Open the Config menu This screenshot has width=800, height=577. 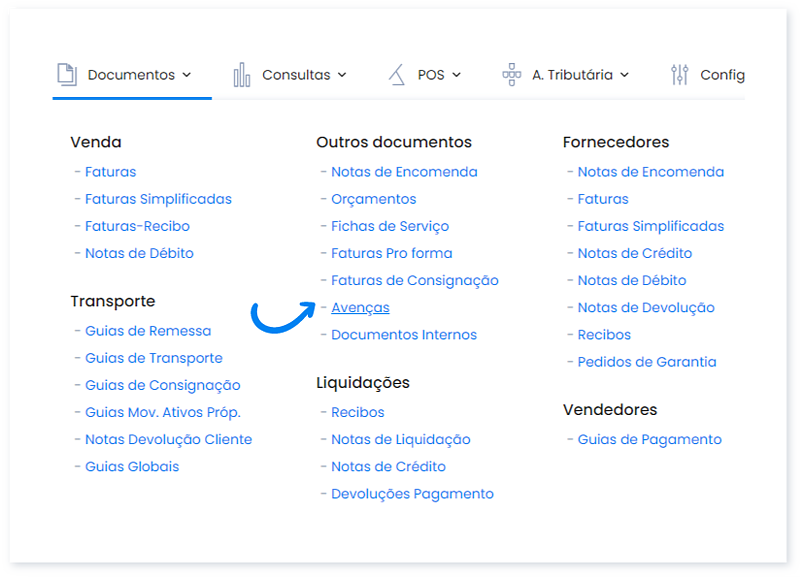click(x=721, y=75)
